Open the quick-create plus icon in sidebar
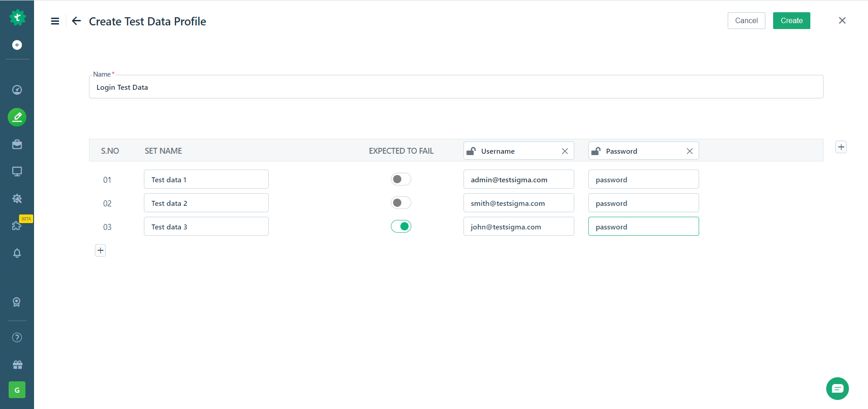This screenshot has height=409, width=868. point(17,45)
